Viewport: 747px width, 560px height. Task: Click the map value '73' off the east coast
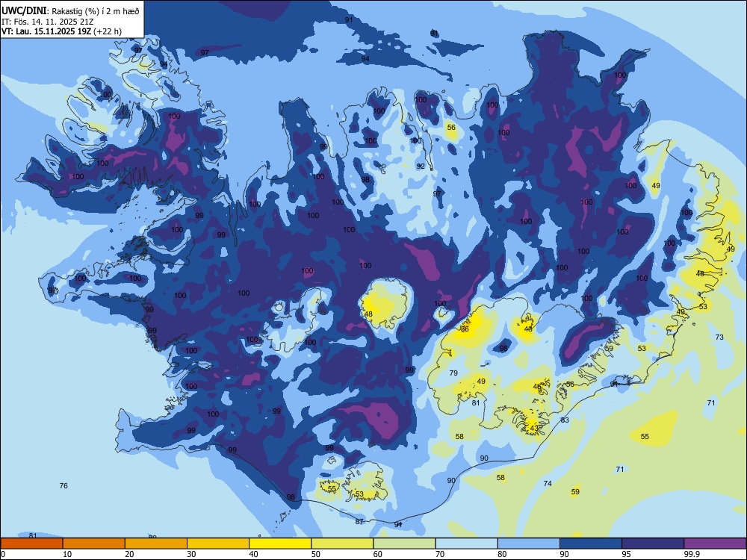pos(719,337)
